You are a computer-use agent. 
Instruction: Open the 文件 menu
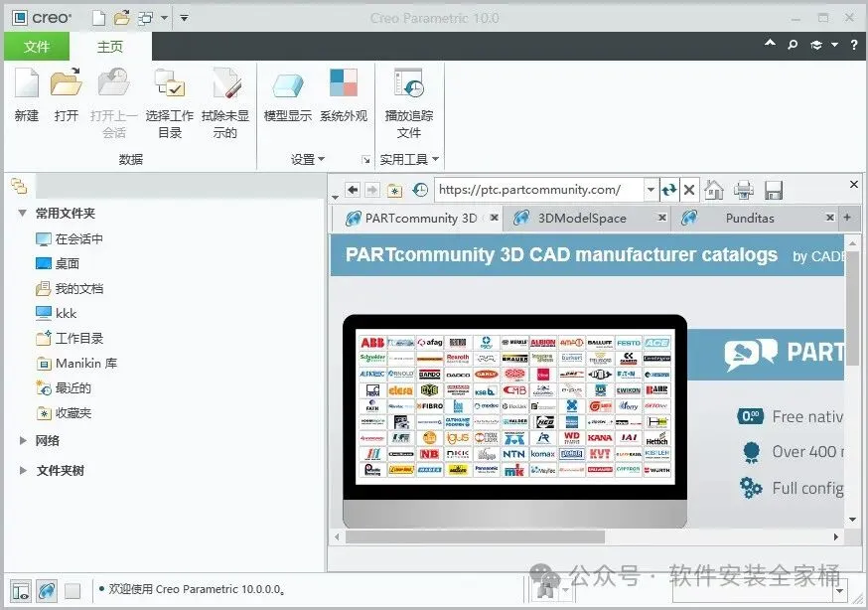[x=37, y=47]
